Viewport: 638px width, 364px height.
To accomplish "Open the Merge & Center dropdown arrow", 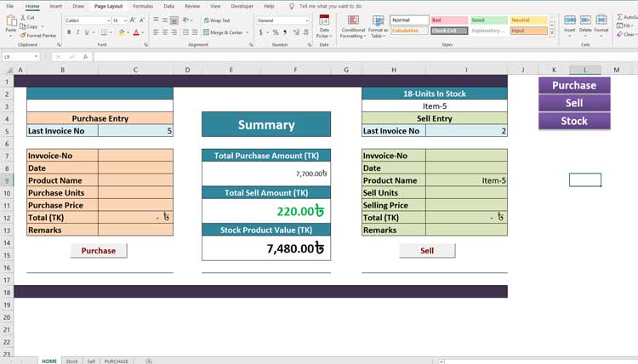I will pyautogui.click(x=248, y=32).
